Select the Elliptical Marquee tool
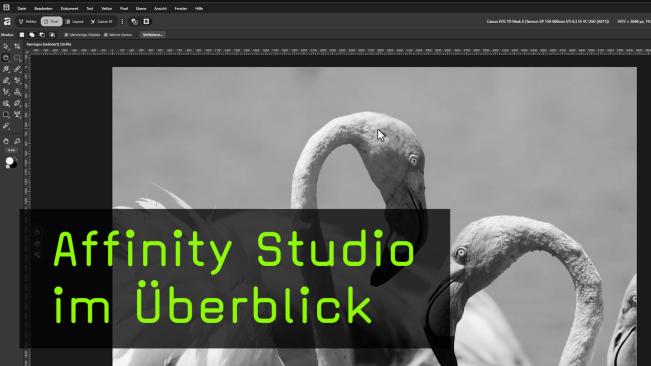 (6, 58)
